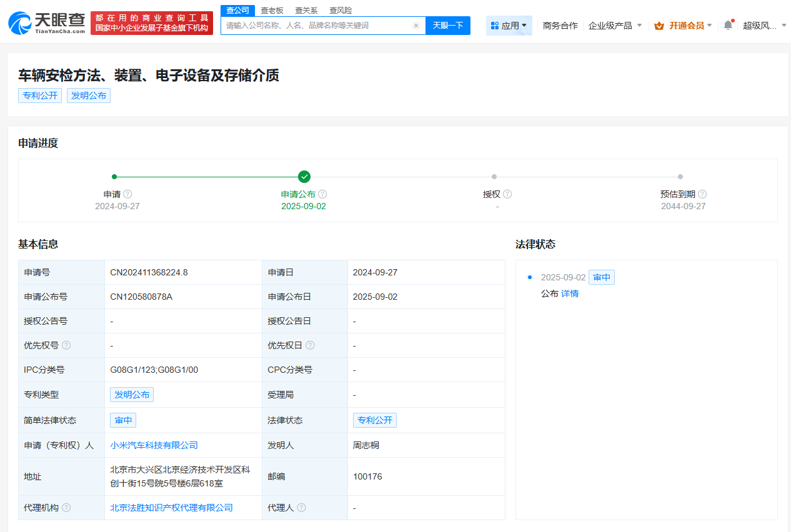Click the green 申请公布 milestone checkmark
The height and width of the screenshot is (532, 791).
pyautogui.click(x=304, y=177)
